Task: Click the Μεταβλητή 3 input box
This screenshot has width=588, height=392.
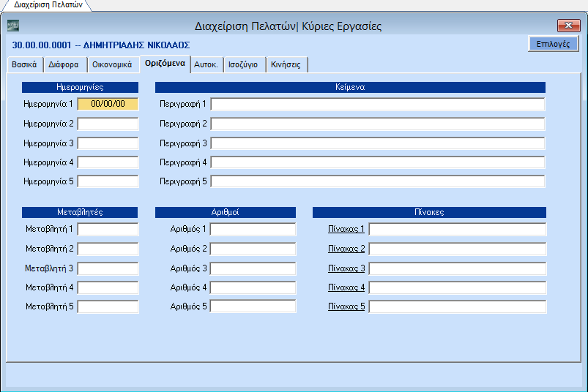Action: [108, 268]
